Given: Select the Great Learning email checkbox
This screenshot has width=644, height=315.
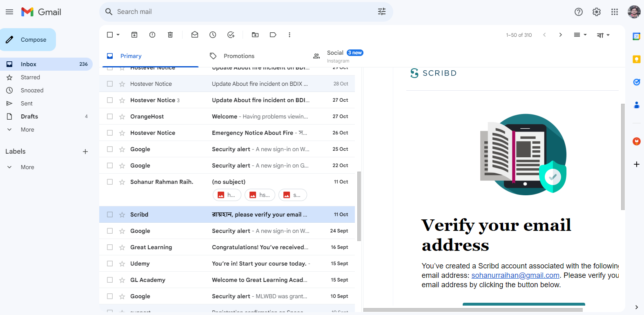Looking at the screenshot, I should pyautogui.click(x=110, y=247).
